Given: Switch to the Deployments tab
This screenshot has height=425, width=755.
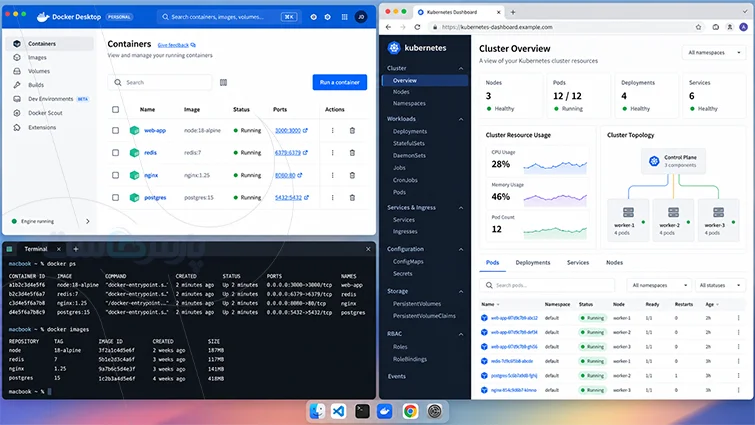Looking at the screenshot, I should (533, 262).
